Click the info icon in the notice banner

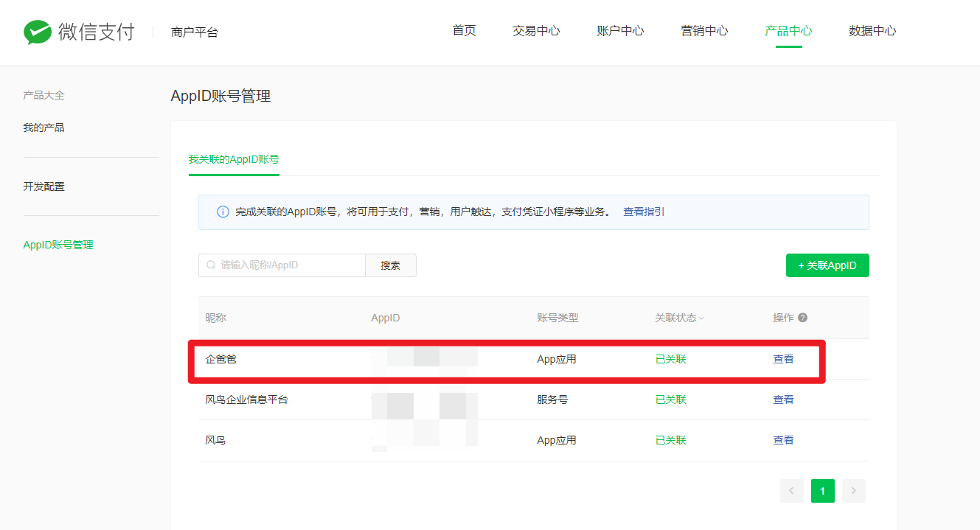223,212
